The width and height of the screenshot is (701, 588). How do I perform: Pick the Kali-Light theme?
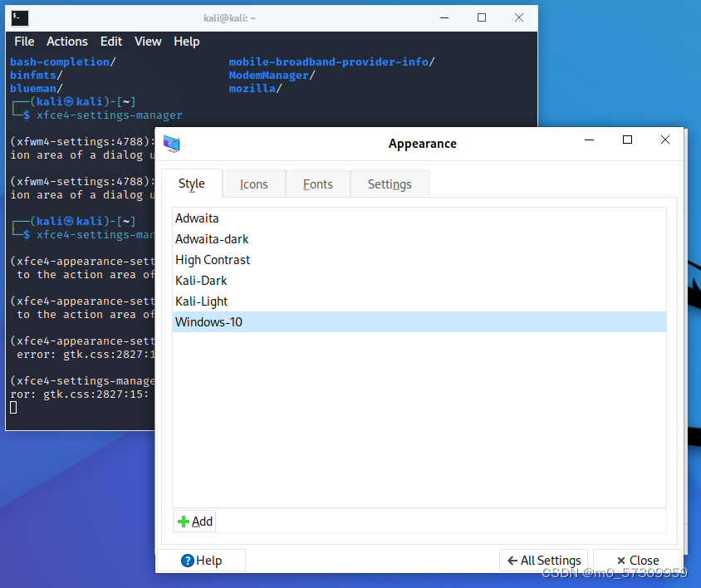(419, 301)
